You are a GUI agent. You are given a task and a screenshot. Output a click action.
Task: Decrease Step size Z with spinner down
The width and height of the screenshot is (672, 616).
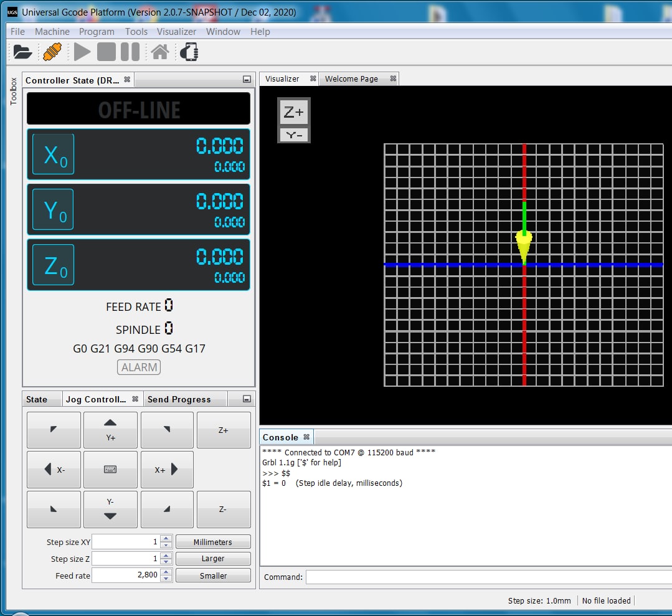coord(166,562)
